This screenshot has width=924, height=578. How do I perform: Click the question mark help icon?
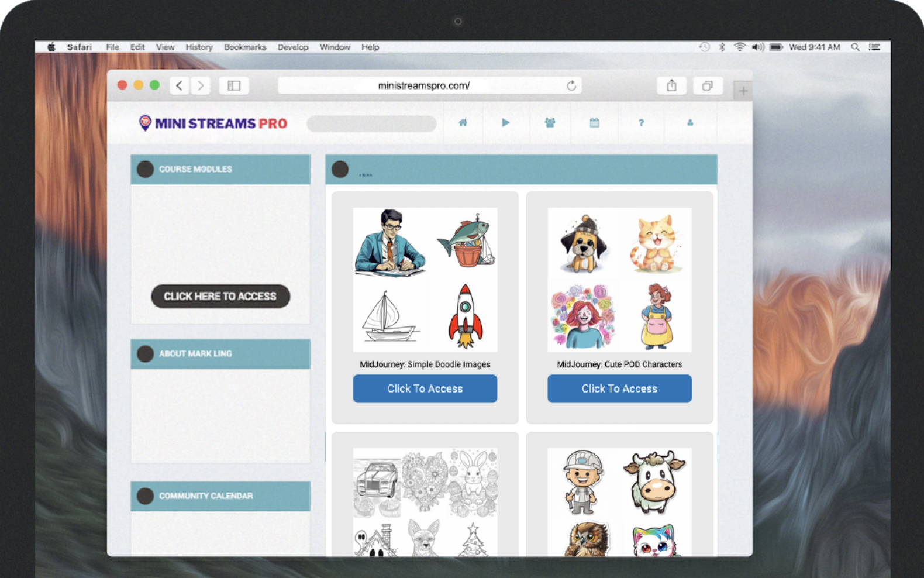click(x=641, y=123)
